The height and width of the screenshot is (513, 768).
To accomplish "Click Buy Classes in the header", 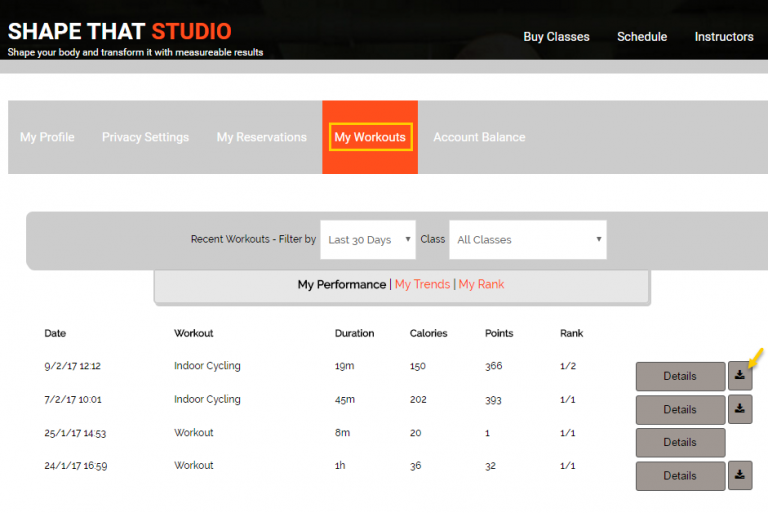I will pos(556,37).
